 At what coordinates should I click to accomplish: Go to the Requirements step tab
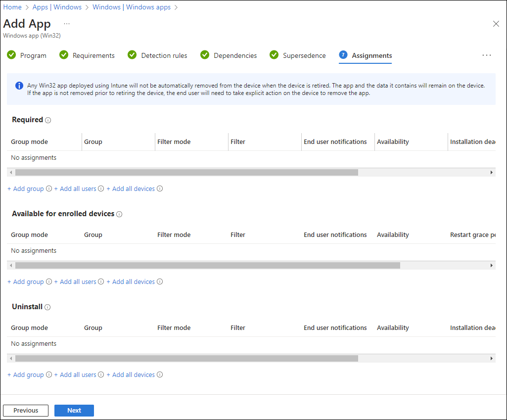pos(87,55)
